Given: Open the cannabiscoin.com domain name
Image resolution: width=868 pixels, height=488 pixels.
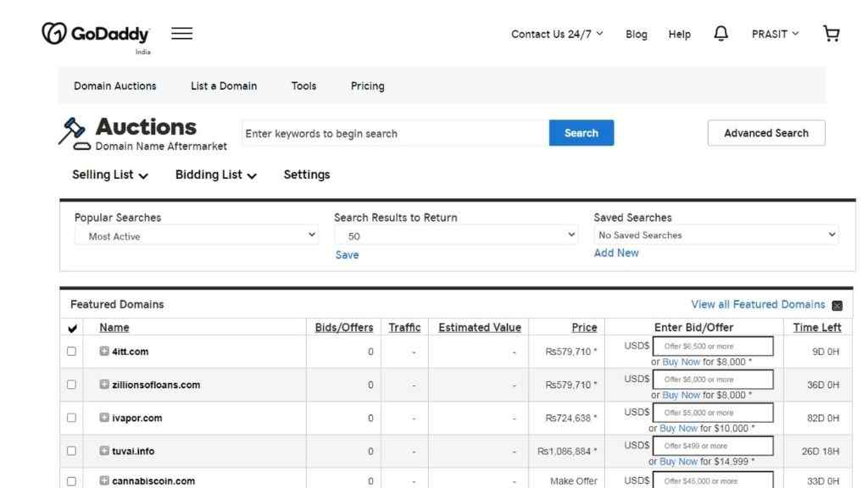Looking at the screenshot, I should pyautogui.click(x=153, y=481).
